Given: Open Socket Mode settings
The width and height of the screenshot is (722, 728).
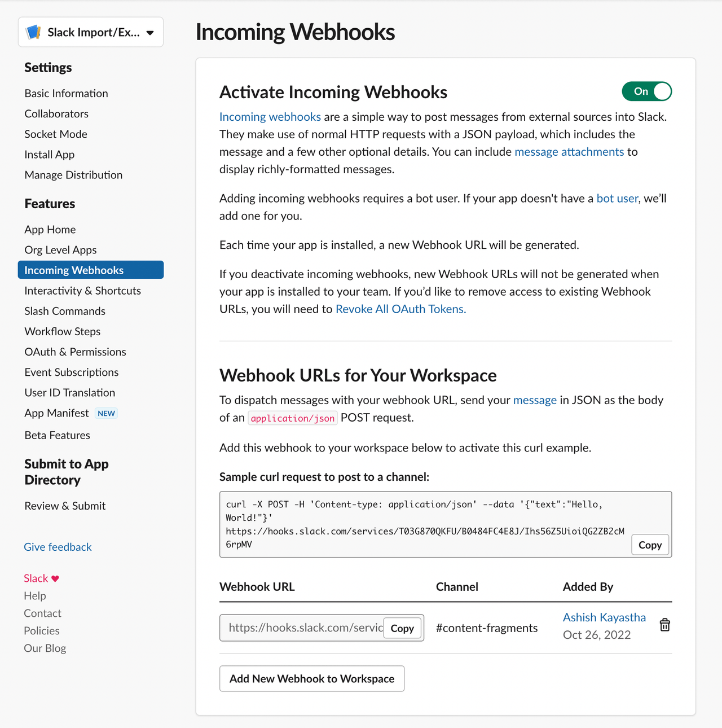Looking at the screenshot, I should pyautogui.click(x=56, y=134).
